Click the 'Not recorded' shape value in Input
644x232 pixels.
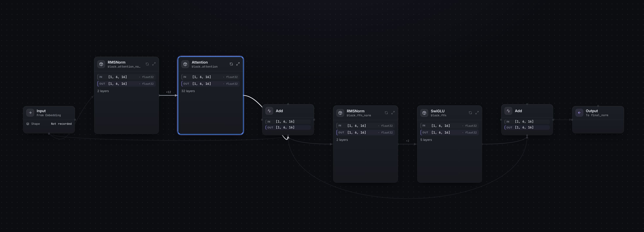[x=61, y=124]
